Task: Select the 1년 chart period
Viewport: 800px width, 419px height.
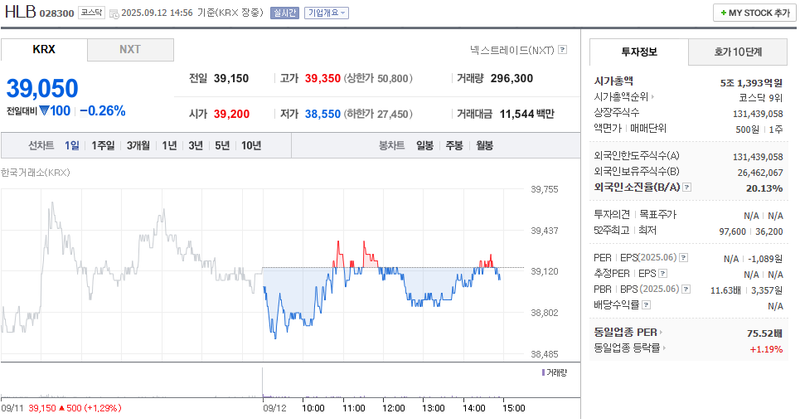Action: (169, 145)
